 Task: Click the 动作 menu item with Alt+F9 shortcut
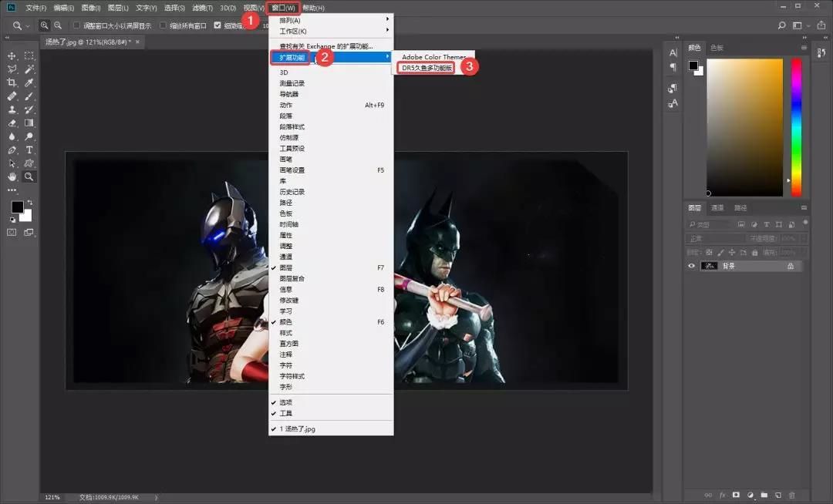pyautogui.click(x=285, y=104)
